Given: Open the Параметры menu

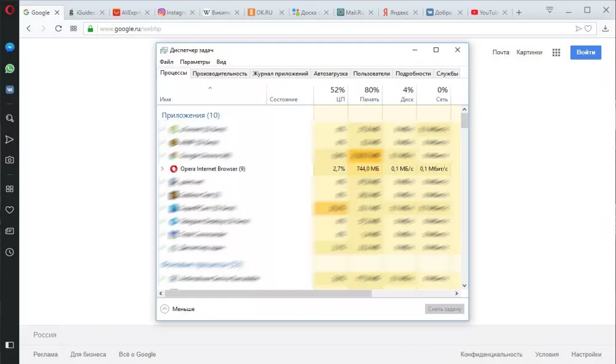Looking at the screenshot, I should [x=195, y=62].
